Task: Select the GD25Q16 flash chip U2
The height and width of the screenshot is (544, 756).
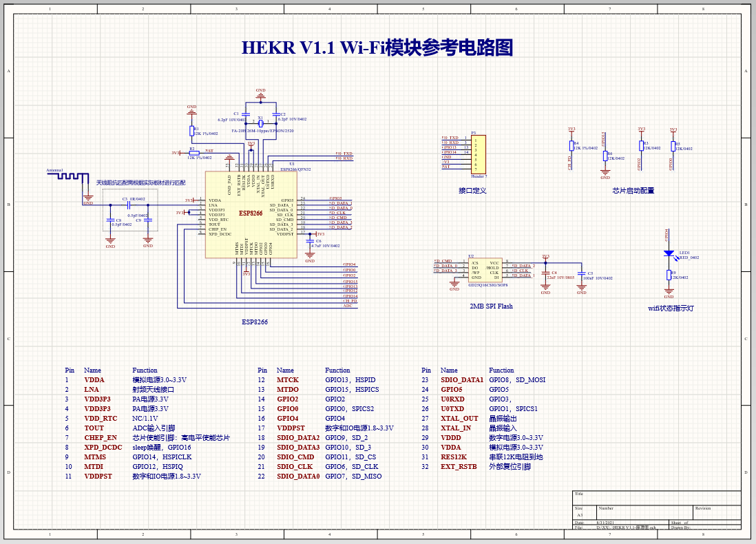Action: [x=485, y=270]
